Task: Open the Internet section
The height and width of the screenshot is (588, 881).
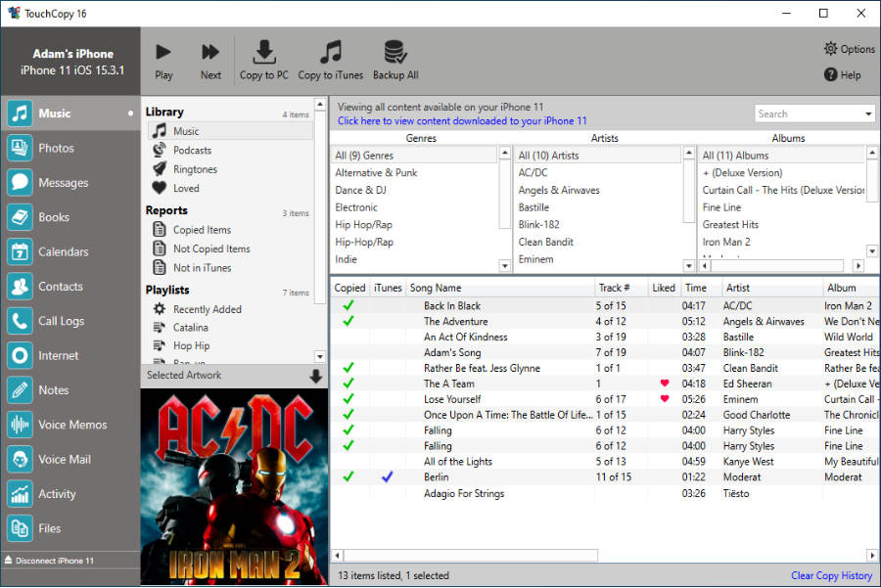Action: point(70,355)
